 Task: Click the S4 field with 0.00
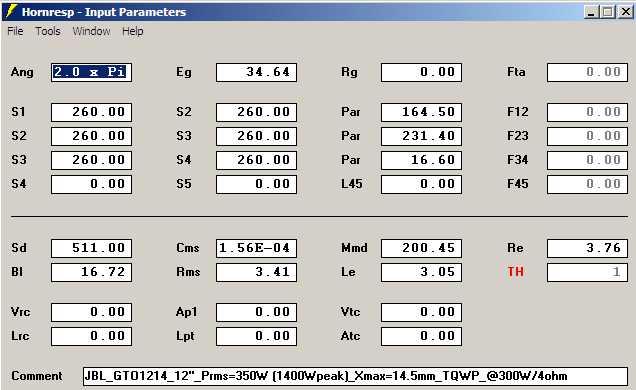tap(91, 184)
